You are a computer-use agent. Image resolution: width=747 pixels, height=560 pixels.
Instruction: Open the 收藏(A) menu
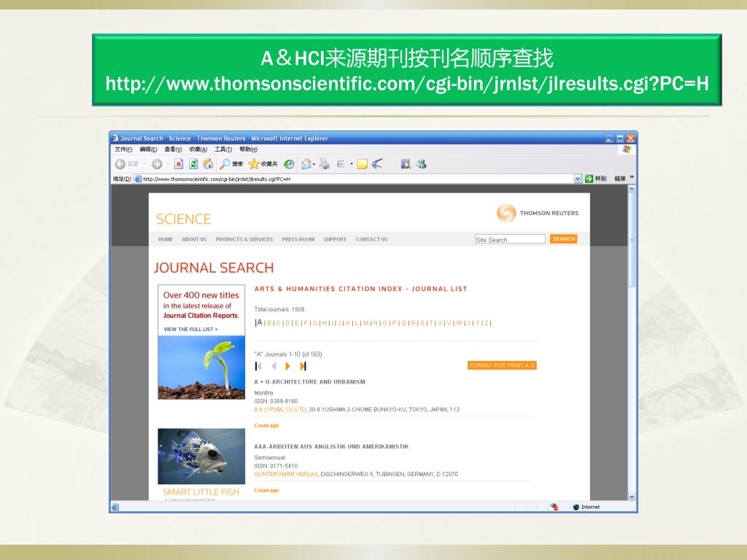click(x=198, y=149)
